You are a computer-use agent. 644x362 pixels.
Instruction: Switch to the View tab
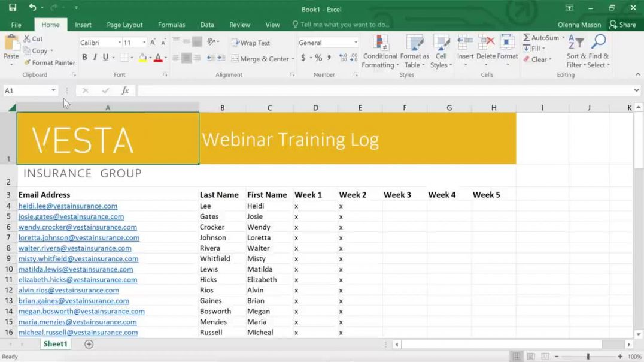point(272,25)
